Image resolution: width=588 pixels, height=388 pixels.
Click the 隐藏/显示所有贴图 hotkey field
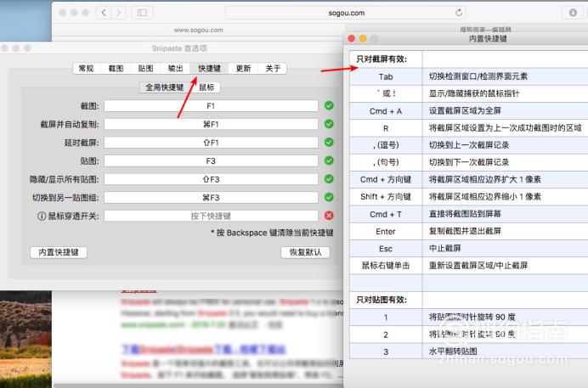click(x=211, y=179)
